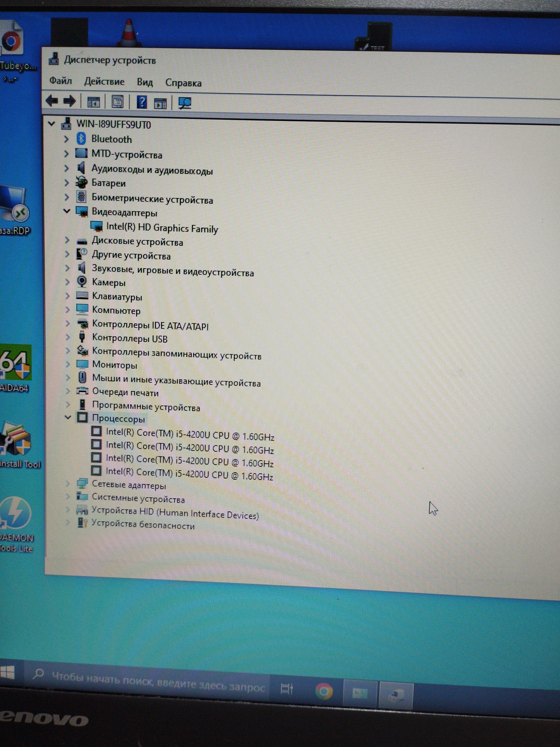Expand the Мониторы node
Image resolution: width=560 pixels, height=747 pixels.
pyautogui.click(x=67, y=364)
